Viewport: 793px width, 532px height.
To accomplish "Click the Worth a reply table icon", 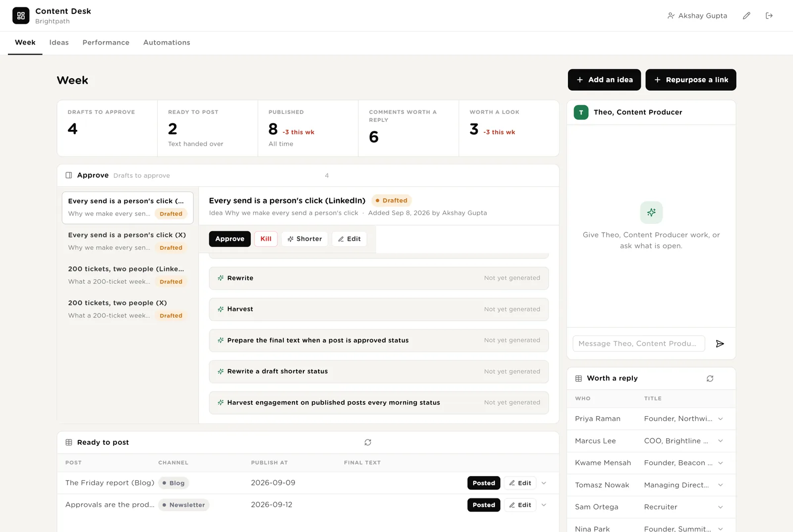I will pos(578,378).
